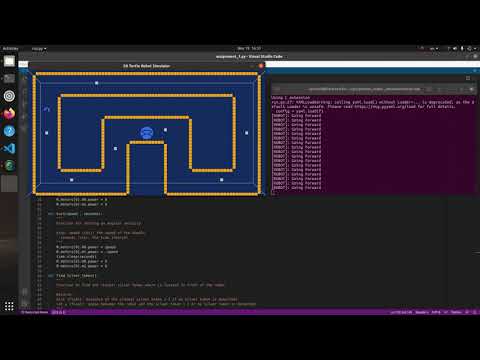Open VS Code Accounts icon
480x360 pixels.
click(x=25, y=292)
